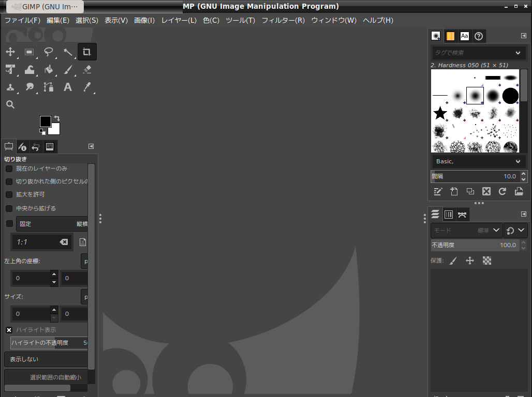The image size is (532, 397).
Task: Switch to the Patterns tab
Action: [450, 36]
